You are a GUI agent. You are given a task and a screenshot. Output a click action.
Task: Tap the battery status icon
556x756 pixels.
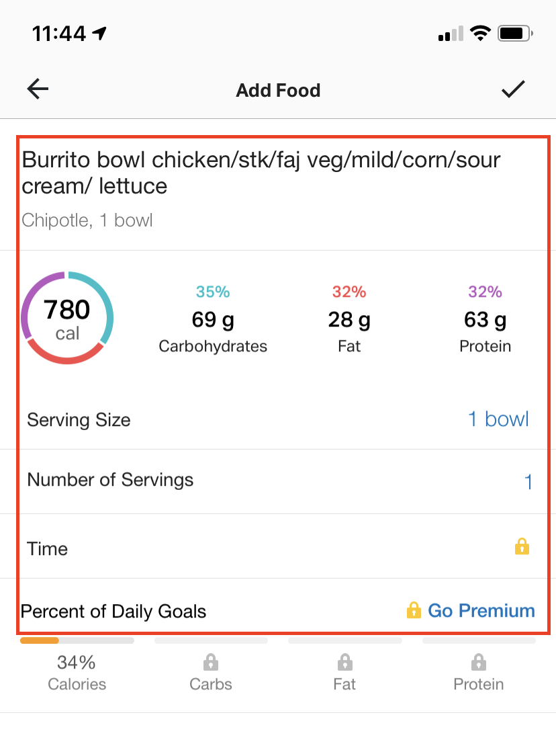point(515,34)
